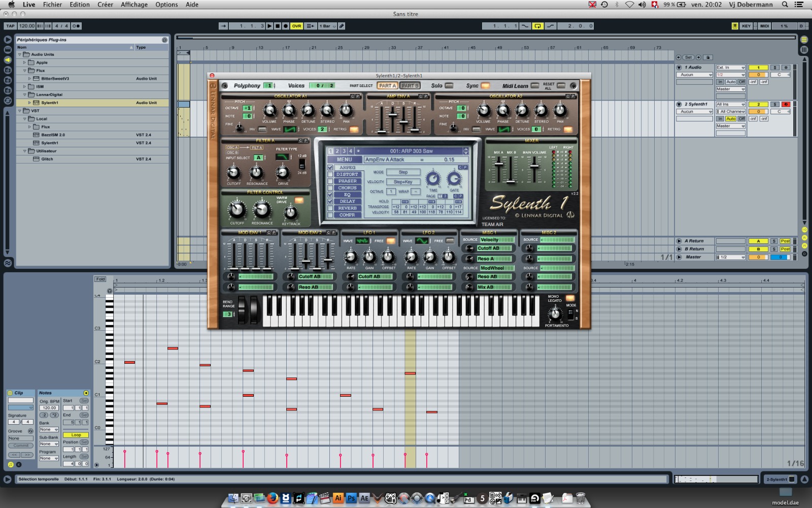Screen dimensions: 812x508
Task: Select BitterSweetV3 Audio Unit
Action: pos(92,79)
